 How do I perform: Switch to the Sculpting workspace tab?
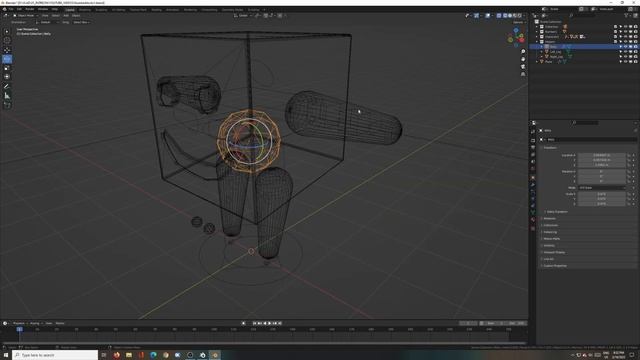pos(101,9)
